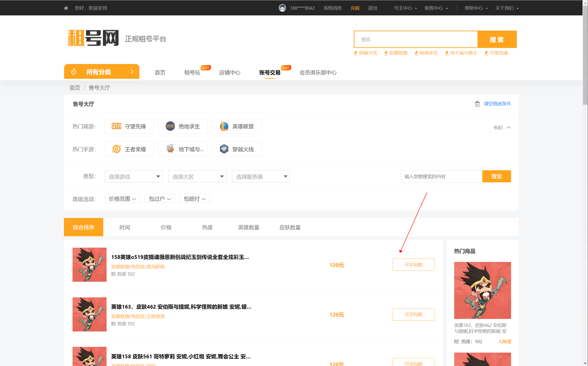Click 首页 in the breadcrumb
This screenshot has height=366, width=588.
click(75, 88)
